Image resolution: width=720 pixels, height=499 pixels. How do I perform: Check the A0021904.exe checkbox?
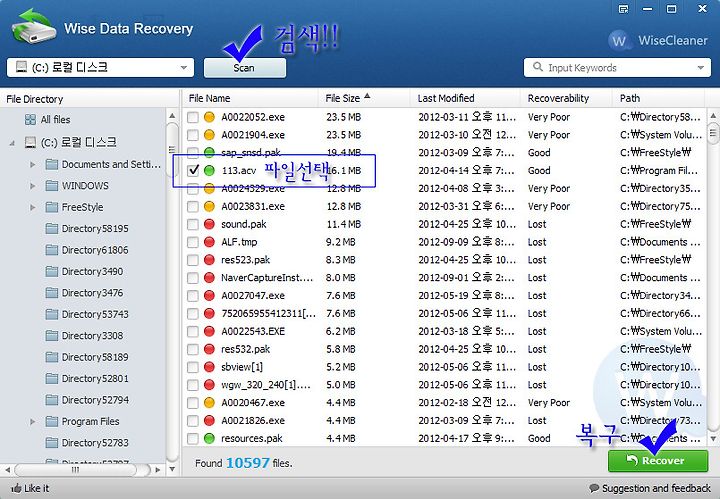[x=193, y=135]
